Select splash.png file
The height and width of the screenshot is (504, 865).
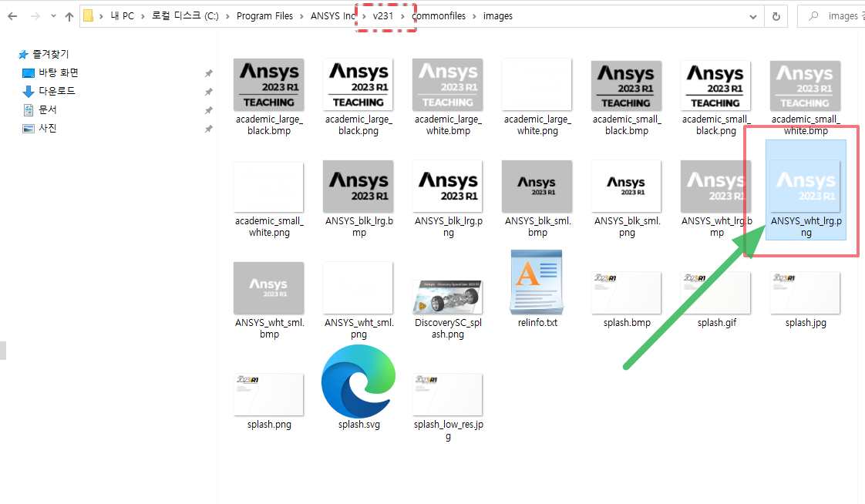(268, 402)
